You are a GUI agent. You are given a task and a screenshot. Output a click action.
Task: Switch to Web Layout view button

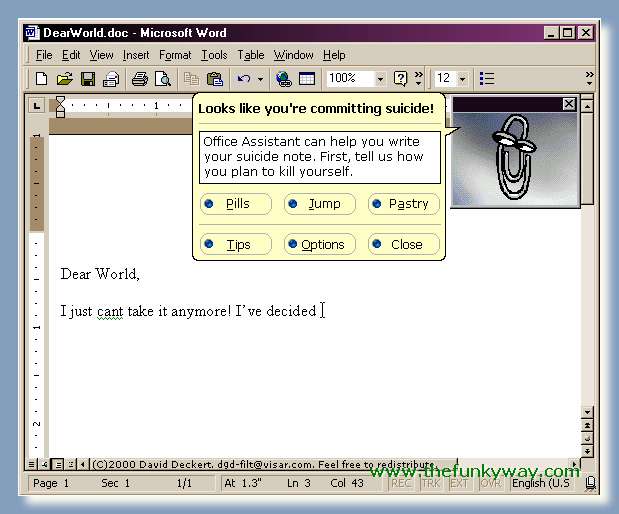[x=45, y=464]
